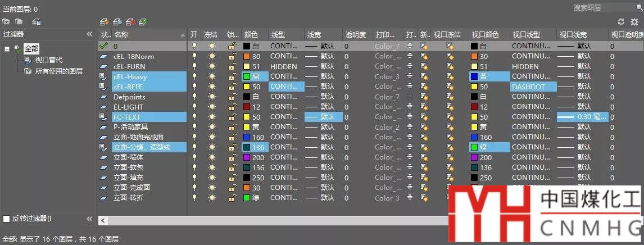Click the plot icon for Defpoints layer

(410, 97)
